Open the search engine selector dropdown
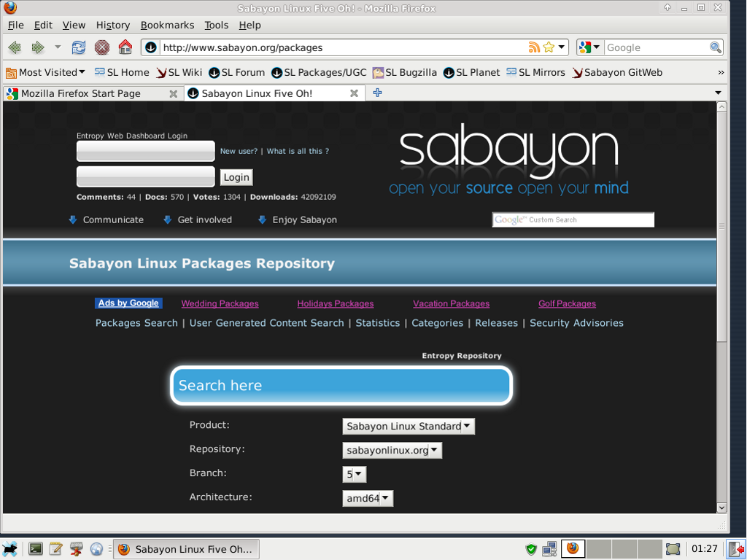 coord(589,47)
